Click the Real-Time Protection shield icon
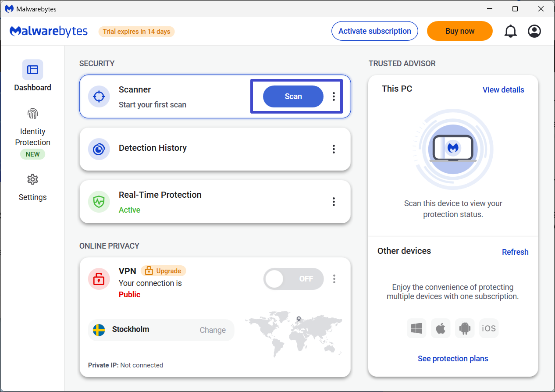 click(99, 202)
